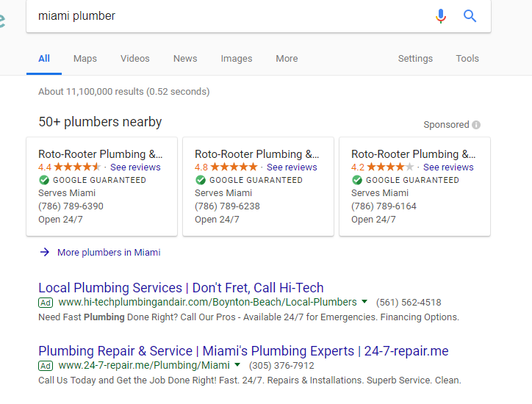Click the Sponsored info icon

pyautogui.click(x=476, y=125)
